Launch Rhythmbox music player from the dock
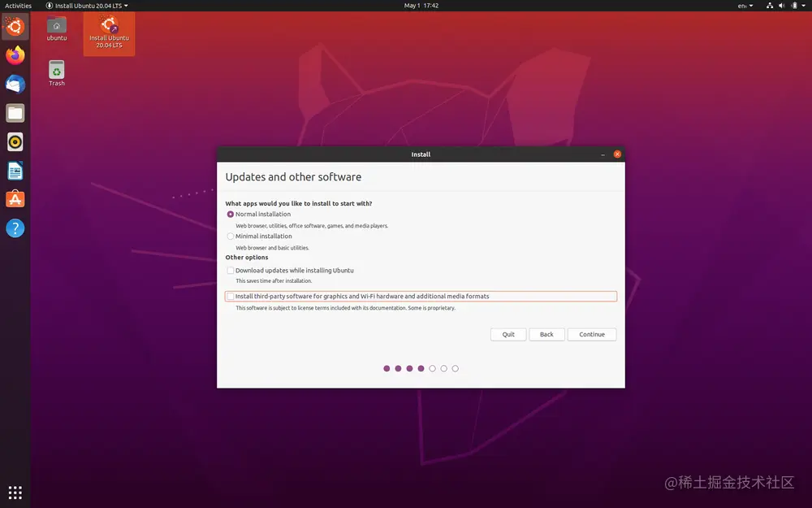The height and width of the screenshot is (508, 812). click(15, 141)
